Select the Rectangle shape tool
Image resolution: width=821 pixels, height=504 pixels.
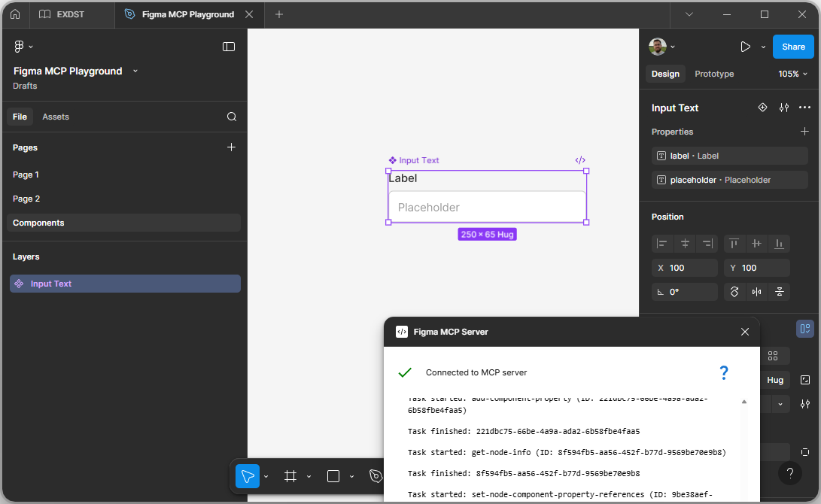(333, 476)
